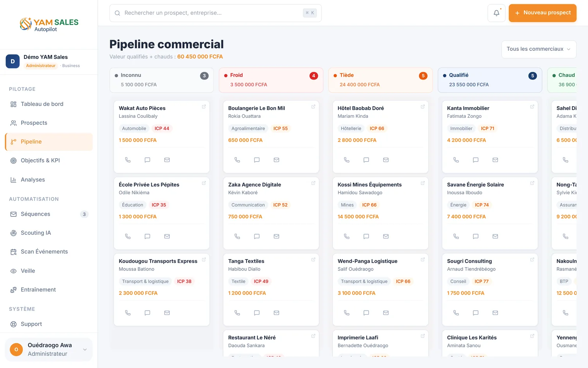Open the Support page
Screen dimensions: 588x368
49,324
